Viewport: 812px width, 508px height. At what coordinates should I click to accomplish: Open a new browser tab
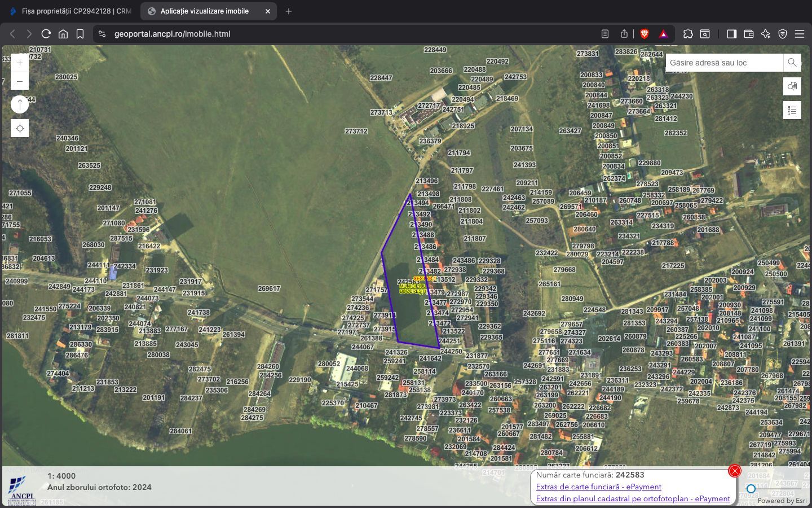289,11
